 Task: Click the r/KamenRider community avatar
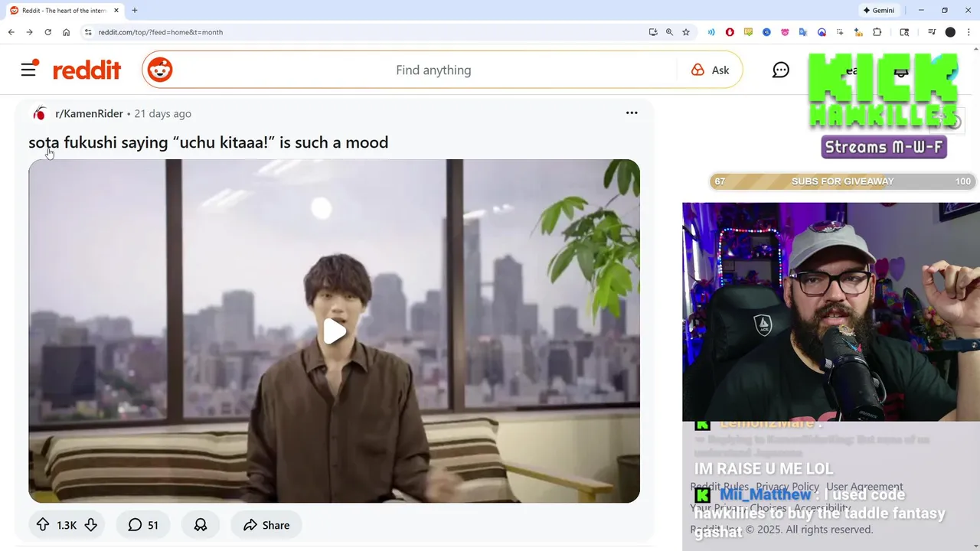(40, 113)
